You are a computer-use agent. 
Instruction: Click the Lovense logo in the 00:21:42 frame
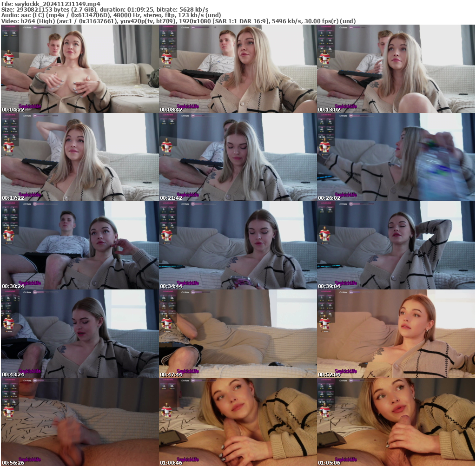[x=168, y=114]
